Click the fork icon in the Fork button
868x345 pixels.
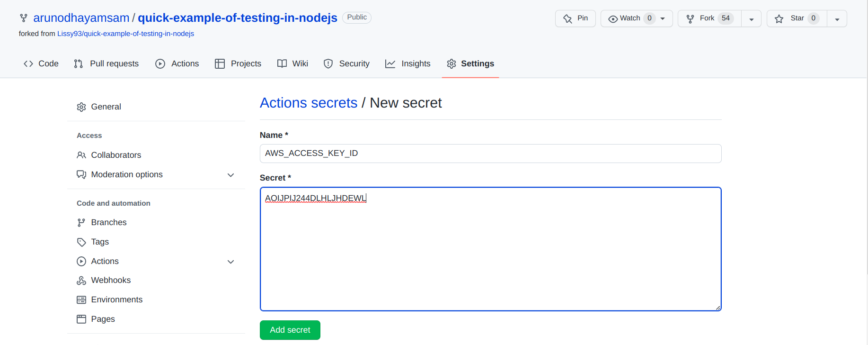690,18
